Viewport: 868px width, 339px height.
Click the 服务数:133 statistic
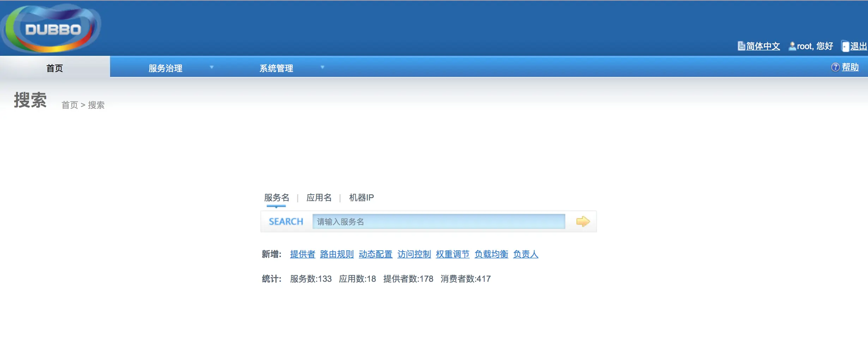pos(311,279)
